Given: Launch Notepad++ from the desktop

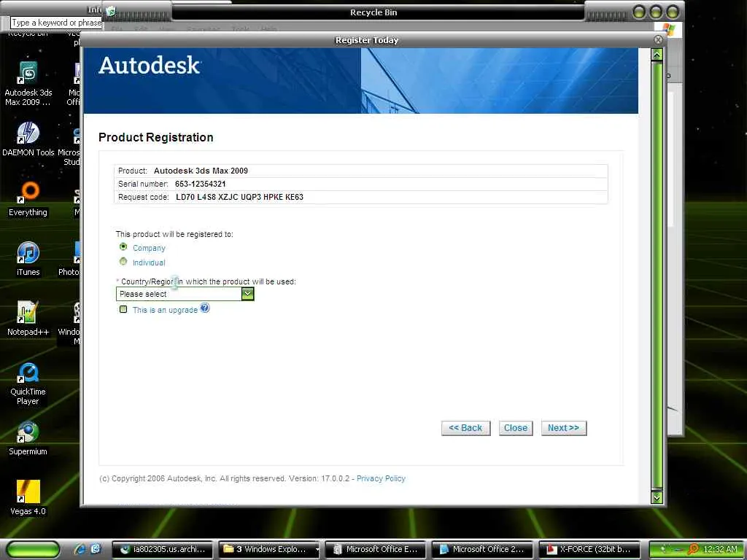Looking at the screenshot, I should (x=28, y=319).
